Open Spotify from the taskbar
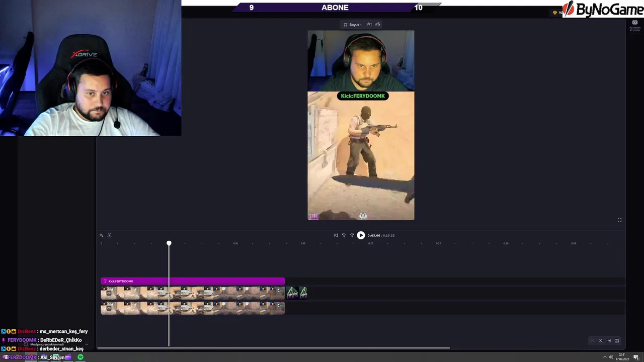Image resolution: width=644 pixels, height=362 pixels. (x=80, y=357)
